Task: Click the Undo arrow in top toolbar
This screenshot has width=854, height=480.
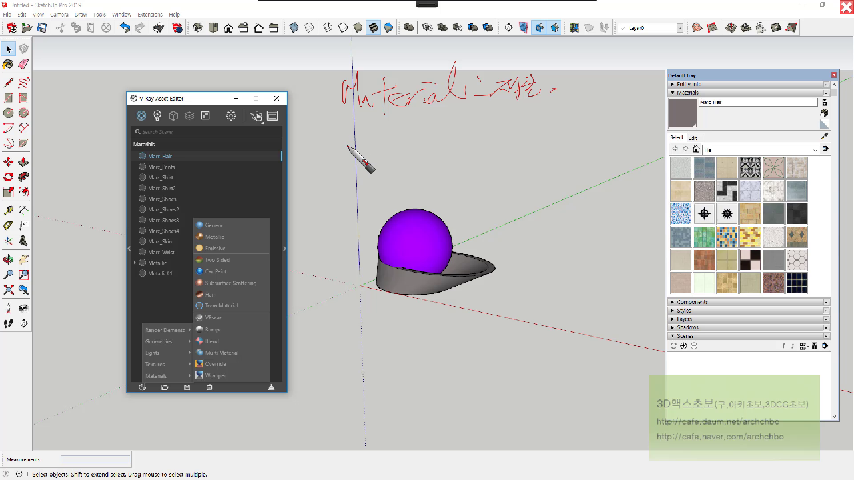Action: pyautogui.click(x=125, y=27)
